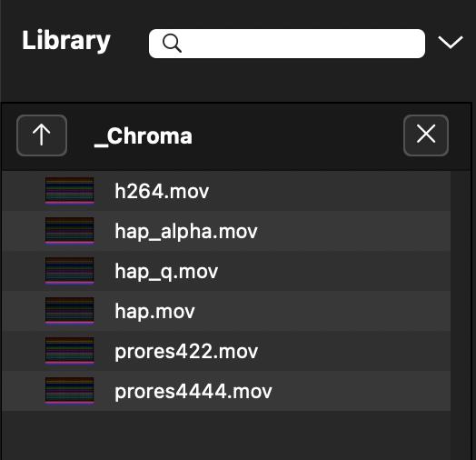Click the Library panel heading
The image size is (476, 460).
pos(66,41)
